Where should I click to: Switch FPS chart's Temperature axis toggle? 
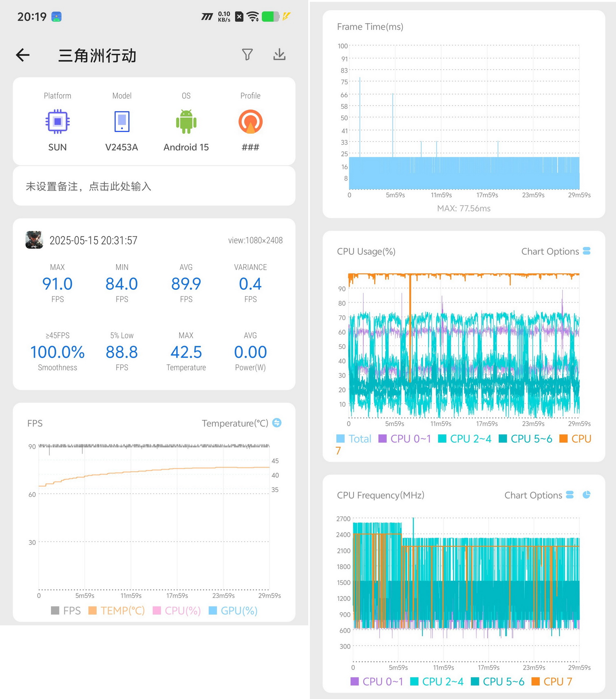pyautogui.click(x=277, y=423)
